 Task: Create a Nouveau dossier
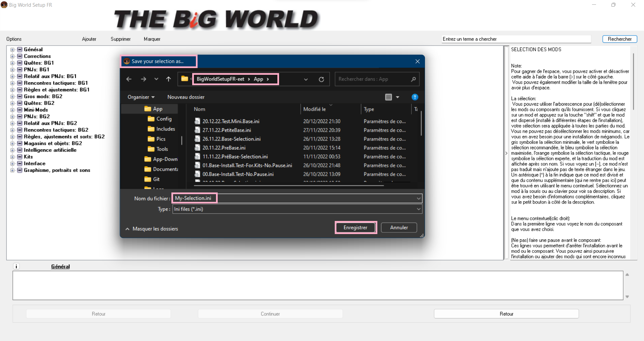click(186, 97)
